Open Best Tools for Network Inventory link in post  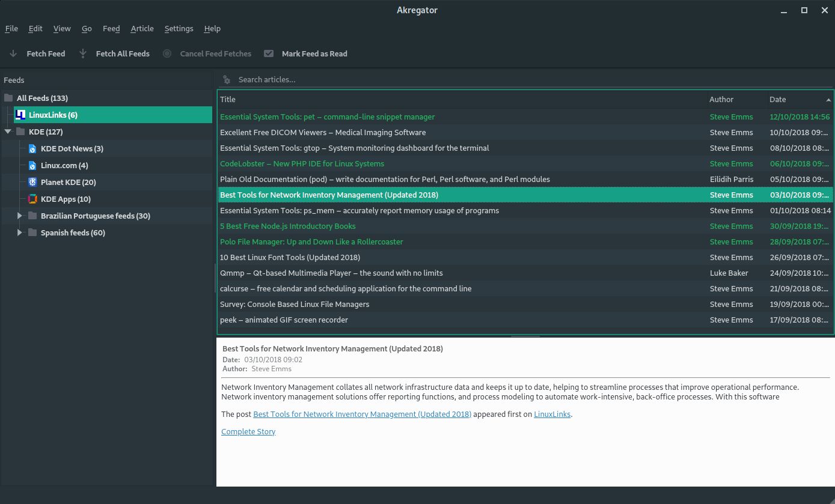coord(362,414)
